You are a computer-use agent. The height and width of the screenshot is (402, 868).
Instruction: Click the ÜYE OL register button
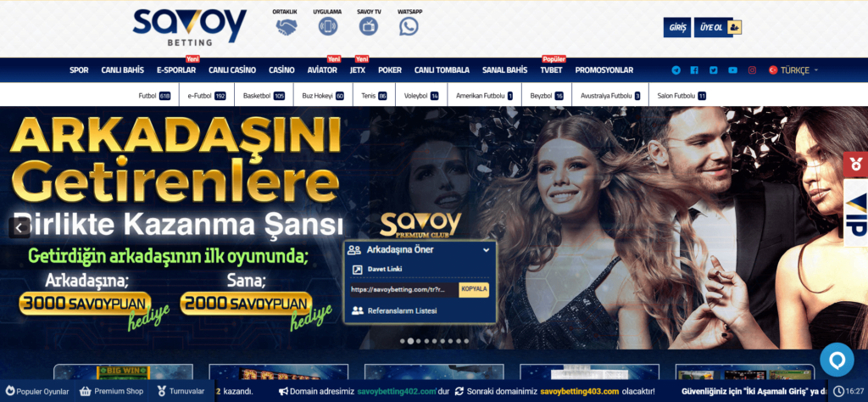click(x=717, y=27)
